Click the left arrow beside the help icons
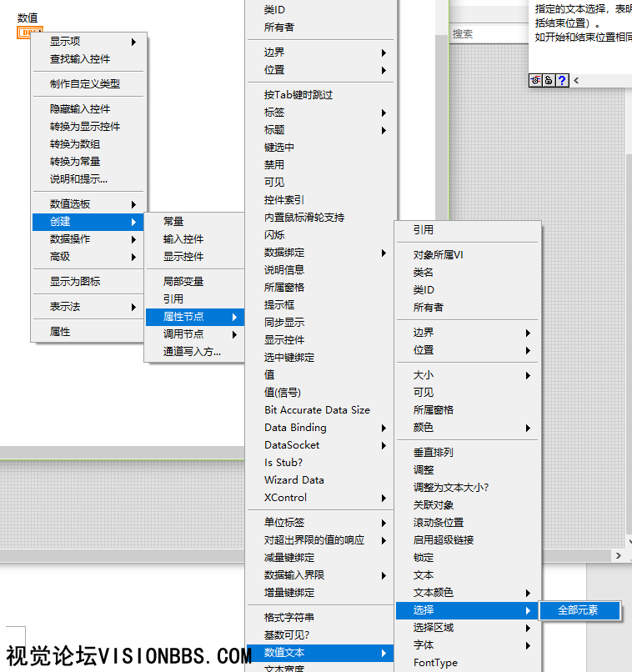632x672 pixels. point(576,80)
